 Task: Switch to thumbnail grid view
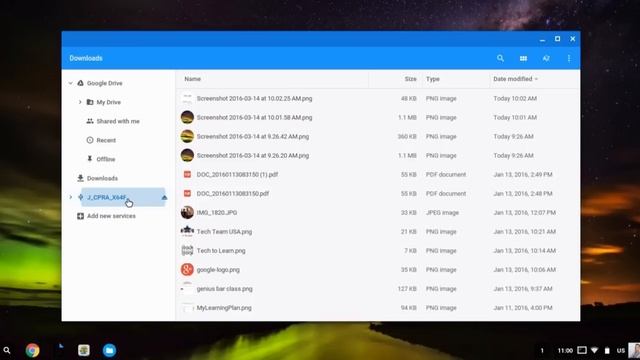[x=523, y=58]
